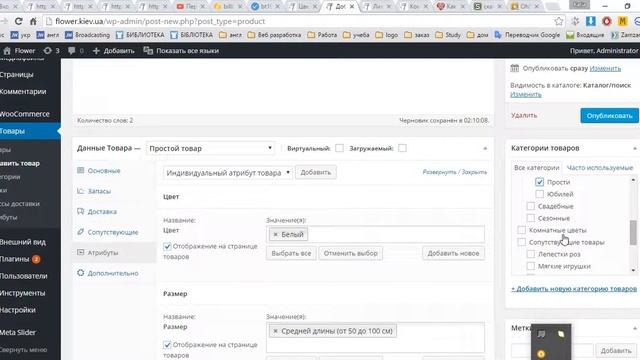Click Изменить link under Видимость в каталоге
This screenshot has height=360, width=640.
(x=526, y=94)
